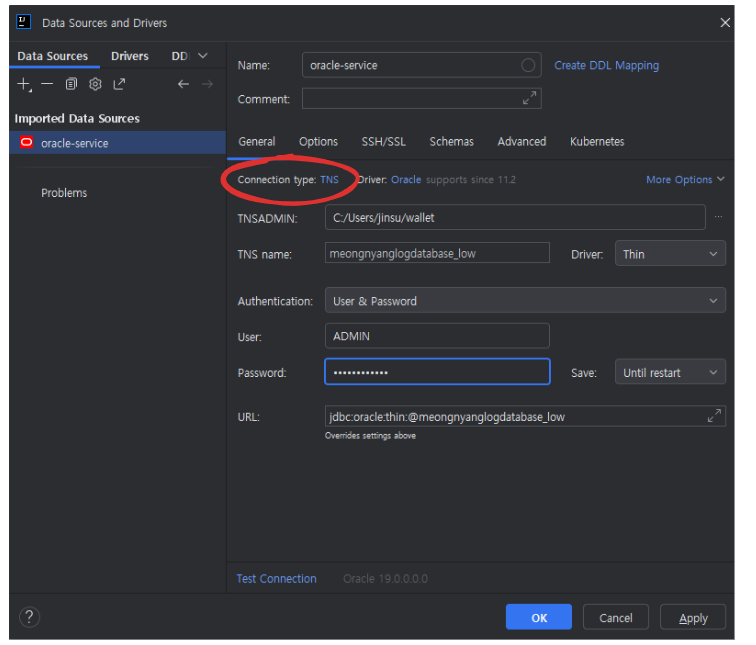Click the IntelliJ logo in title bar
Viewport: 756px width, 645px height.
coord(24,22)
